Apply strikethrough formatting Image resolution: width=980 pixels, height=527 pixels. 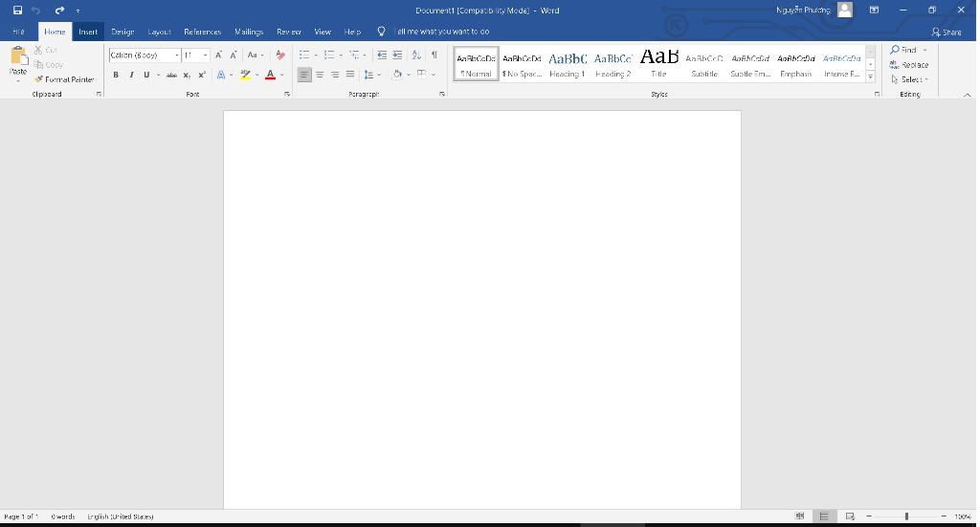pyautogui.click(x=171, y=75)
